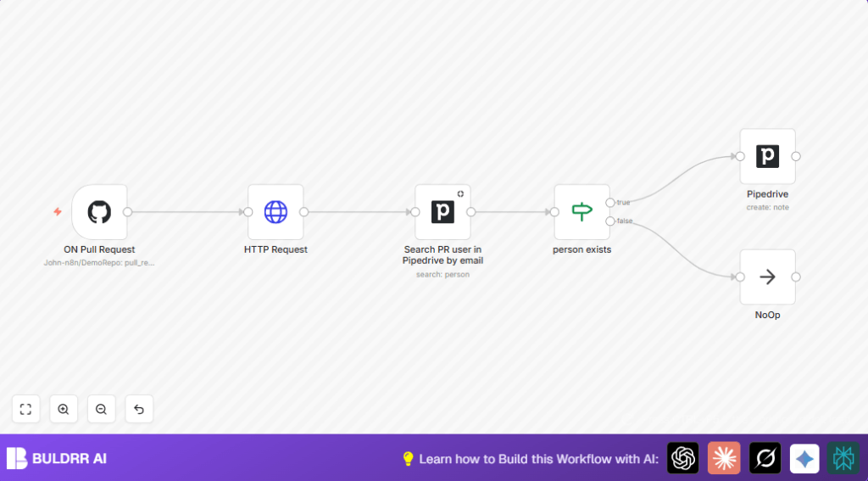Click the Search PR user node output connector
Screen dimensions: 868x481
471,212
